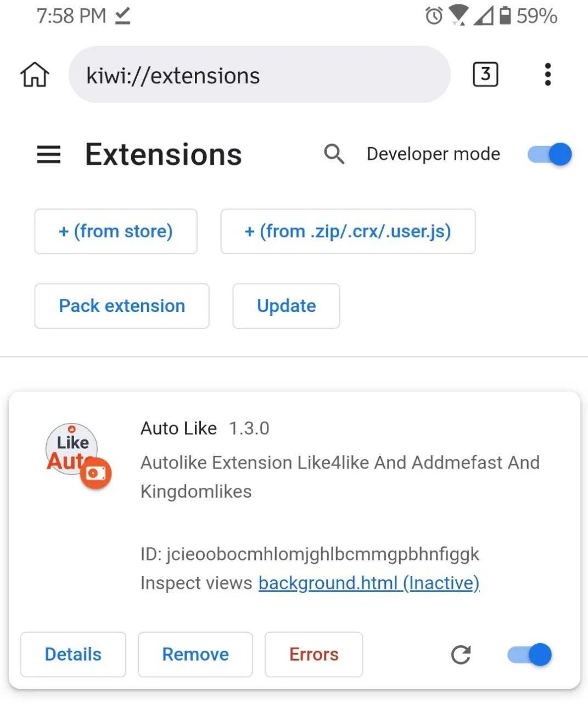Turn off the Auto Like extension switch

pos(530,654)
